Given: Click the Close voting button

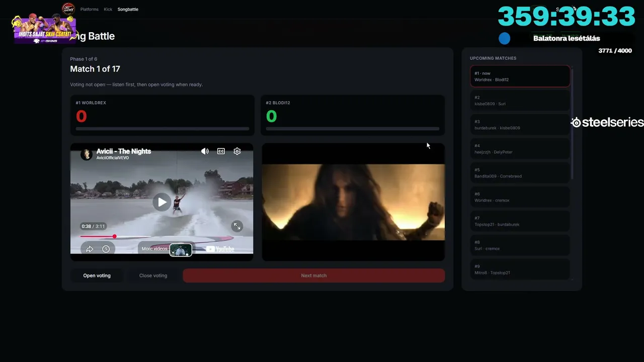Looking at the screenshot, I should pos(153,276).
